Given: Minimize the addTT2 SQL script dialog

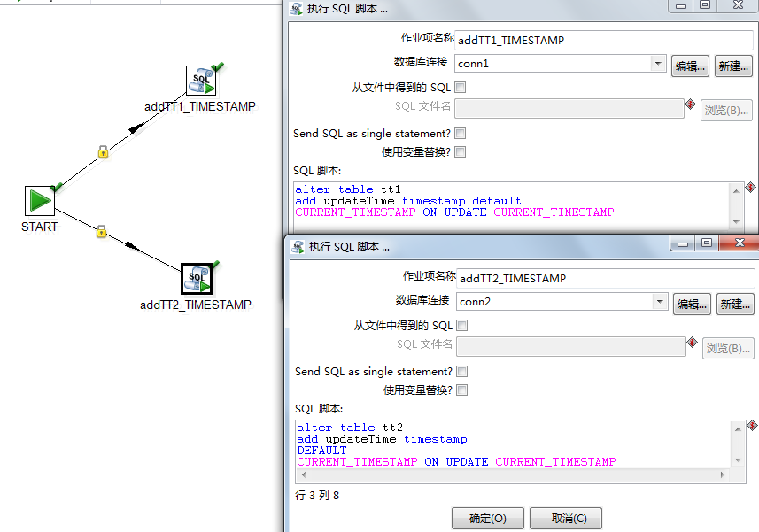Looking at the screenshot, I should [x=683, y=243].
